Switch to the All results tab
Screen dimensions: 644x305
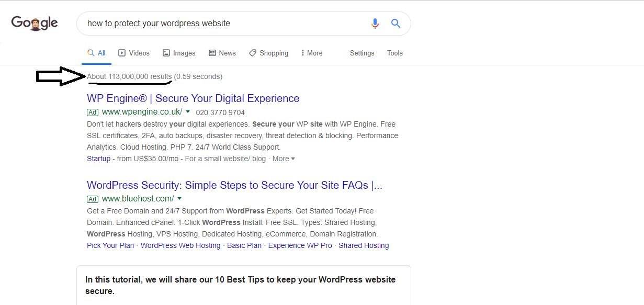pos(96,53)
